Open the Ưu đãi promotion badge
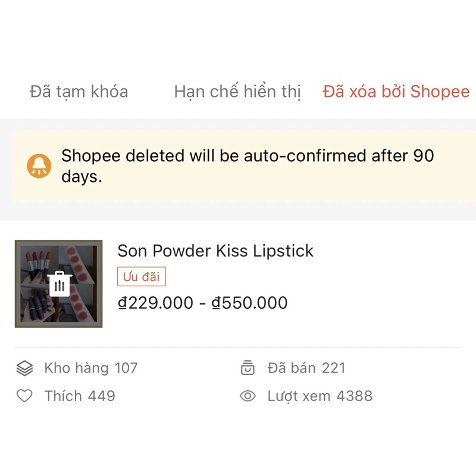 tap(141, 276)
